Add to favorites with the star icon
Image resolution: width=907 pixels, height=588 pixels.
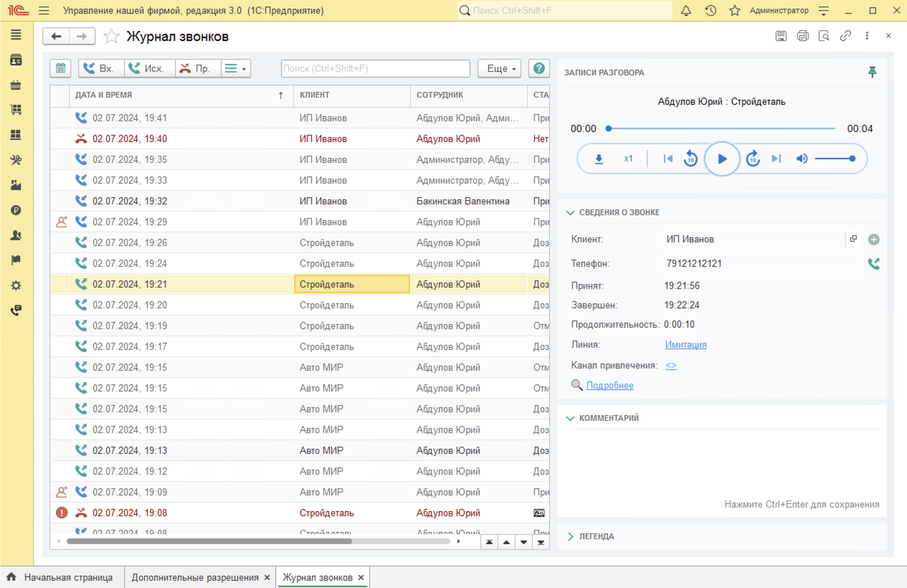pyautogui.click(x=111, y=37)
